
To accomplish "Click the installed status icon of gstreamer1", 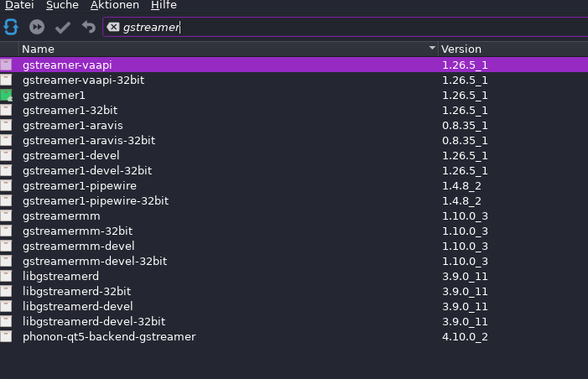I will (7, 95).
